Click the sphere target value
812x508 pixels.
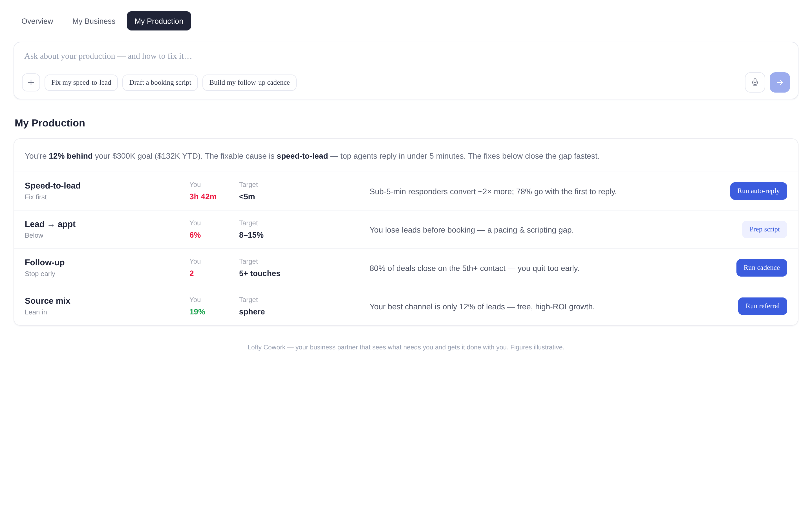coord(252,312)
